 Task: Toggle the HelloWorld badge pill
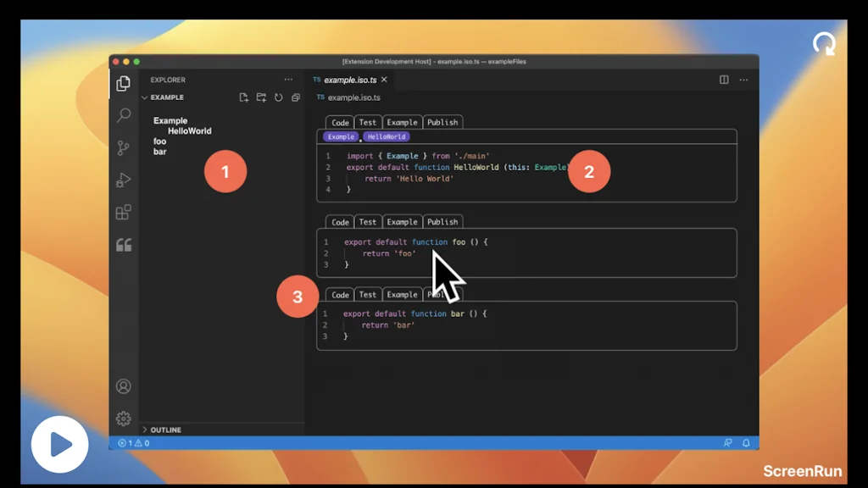[x=386, y=136]
